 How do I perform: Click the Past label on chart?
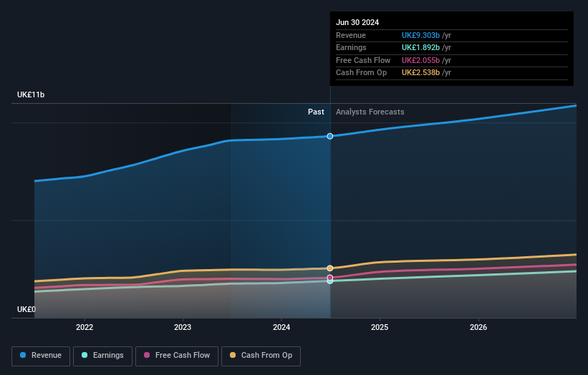316,112
